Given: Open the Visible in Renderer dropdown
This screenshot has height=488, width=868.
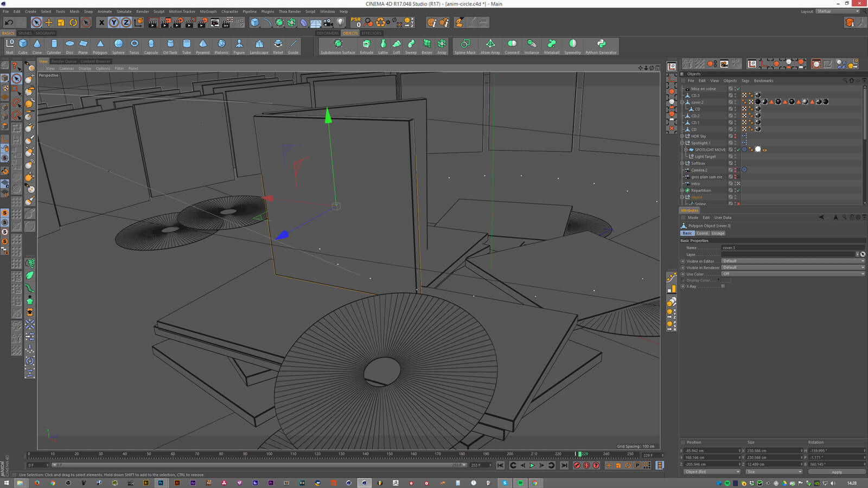Looking at the screenshot, I should point(793,267).
